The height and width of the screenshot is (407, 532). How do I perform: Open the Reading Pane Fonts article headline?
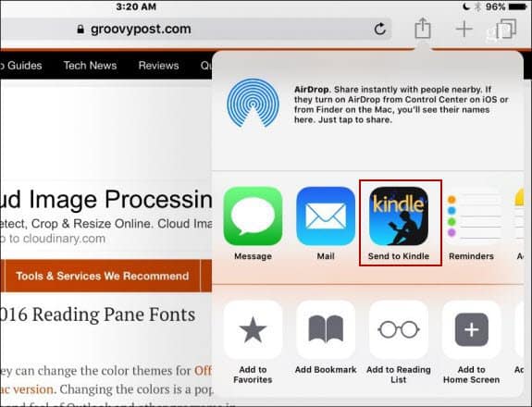click(x=98, y=314)
